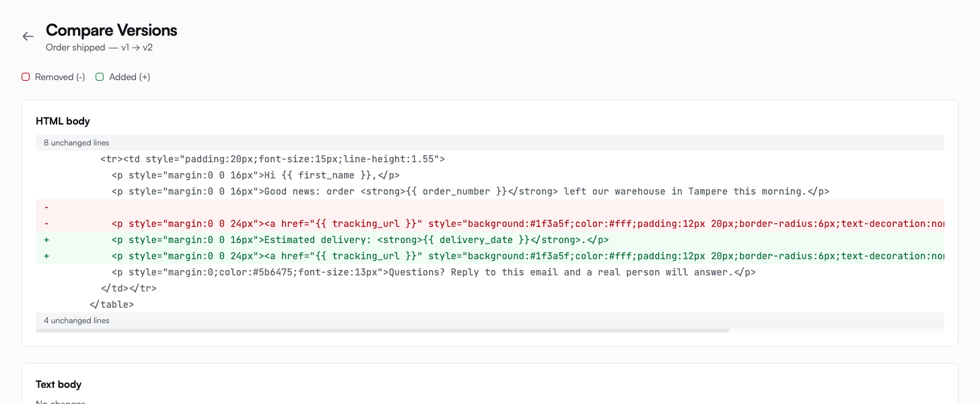
Task: Click the plus marker beside Estimated delivery line
Action: pyautogui.click(x=46, y=240)
